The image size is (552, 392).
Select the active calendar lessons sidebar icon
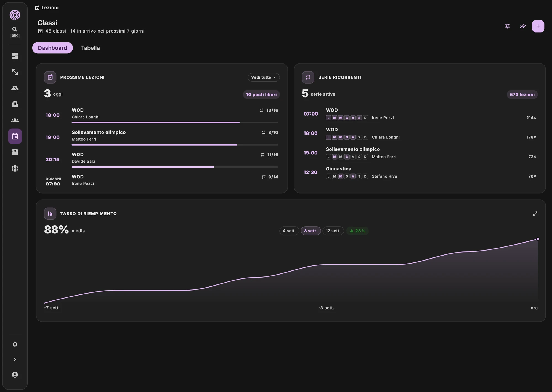15,136
